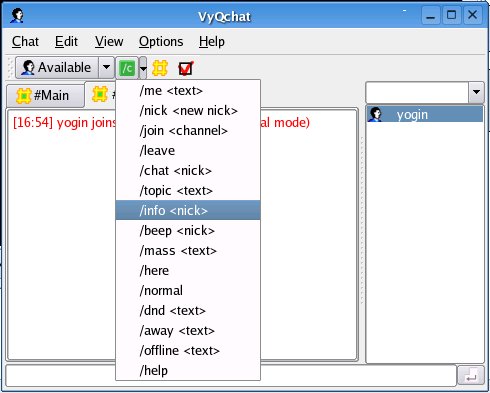Choose the /chat <nick> command
Image resolution: width=490 pixels, height=393 pixels.
click(x=188, y=171)
